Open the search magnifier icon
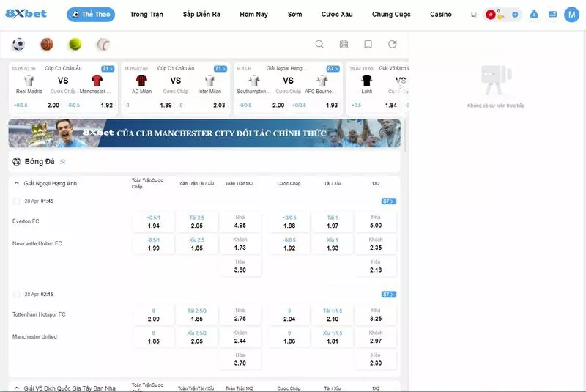Viewport: 586px width, 392px height. 319,44
